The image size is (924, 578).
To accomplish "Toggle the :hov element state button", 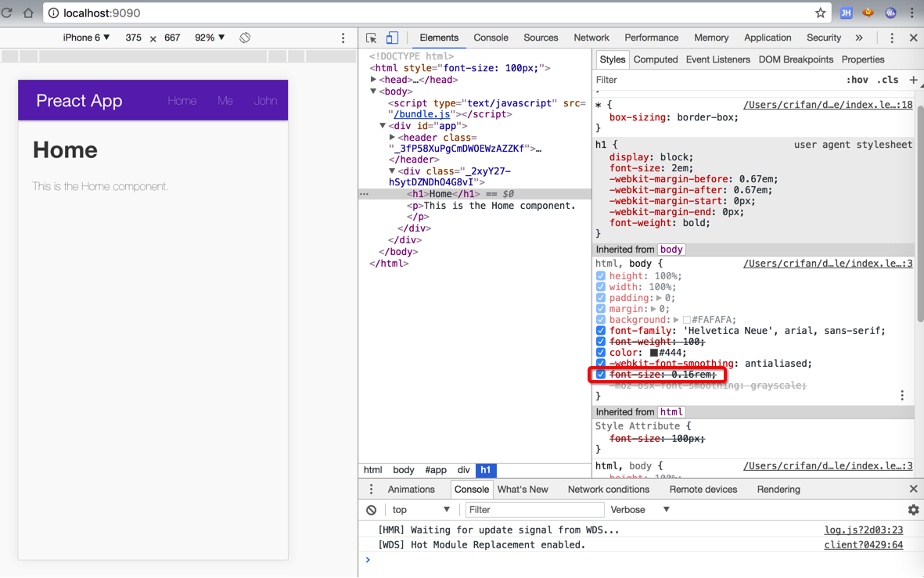I will point(857,80).
